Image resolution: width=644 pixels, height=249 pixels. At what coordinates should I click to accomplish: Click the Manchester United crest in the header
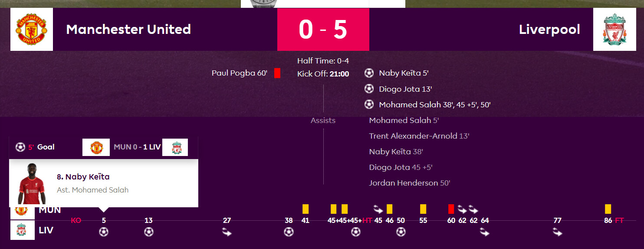(32, 30)
